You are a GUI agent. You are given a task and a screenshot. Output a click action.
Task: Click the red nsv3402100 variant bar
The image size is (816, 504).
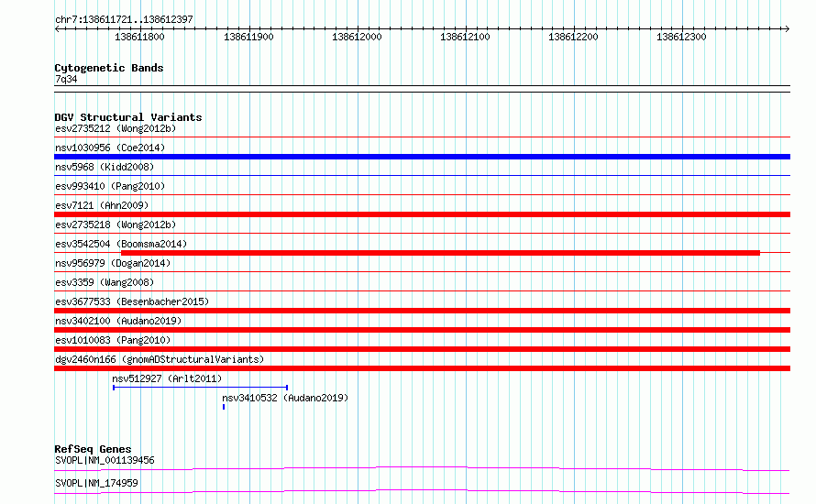[422, 330]
